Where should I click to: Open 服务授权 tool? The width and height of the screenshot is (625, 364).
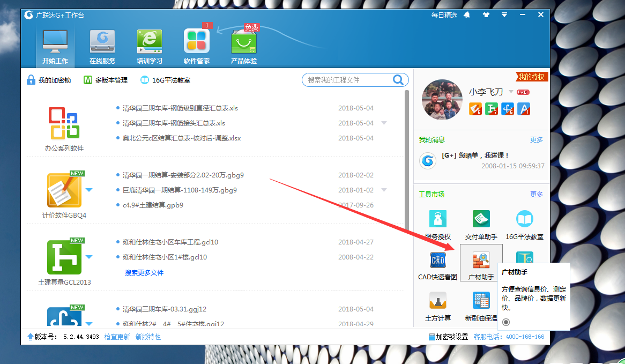[437, 225]
